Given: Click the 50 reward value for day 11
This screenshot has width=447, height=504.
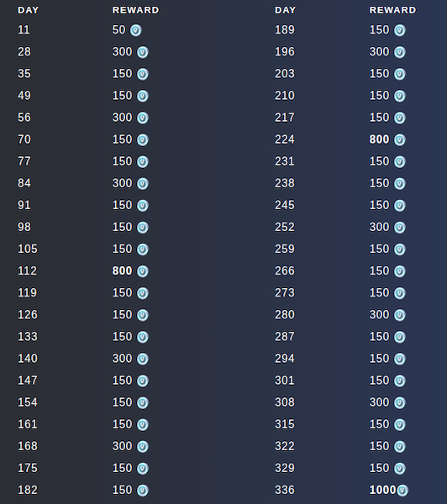Looking at the screenshot, I should pyautogui.click(x=118, y=30).
